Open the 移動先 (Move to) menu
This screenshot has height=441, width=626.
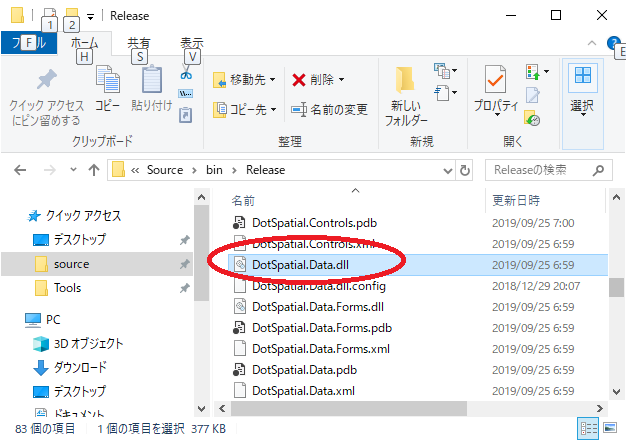coord(244,80)
